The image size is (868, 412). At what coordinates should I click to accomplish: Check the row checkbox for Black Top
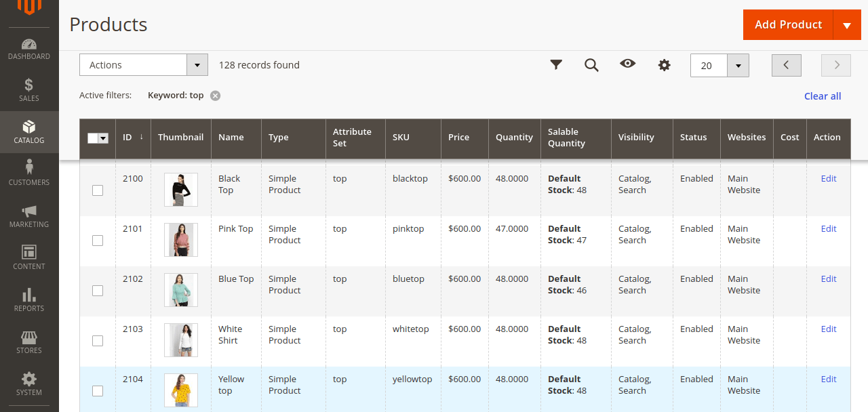(x=97, y=190)
